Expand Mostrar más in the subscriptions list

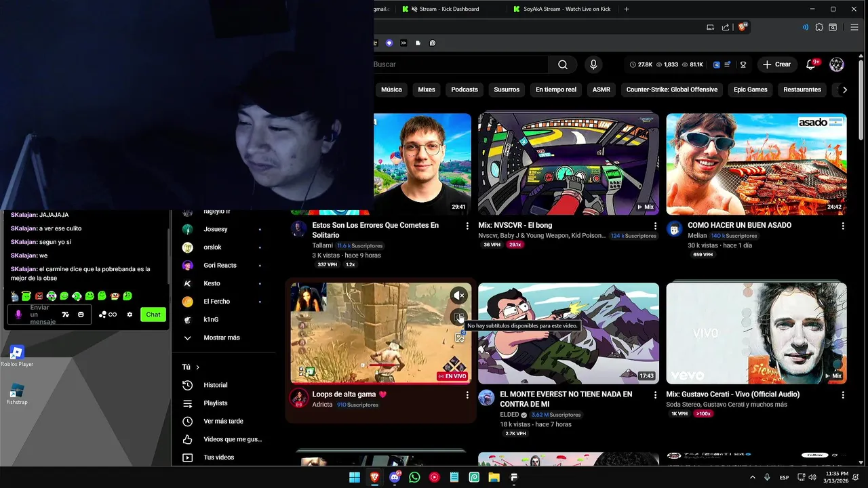pyautogui.click(x=223, y=338)
